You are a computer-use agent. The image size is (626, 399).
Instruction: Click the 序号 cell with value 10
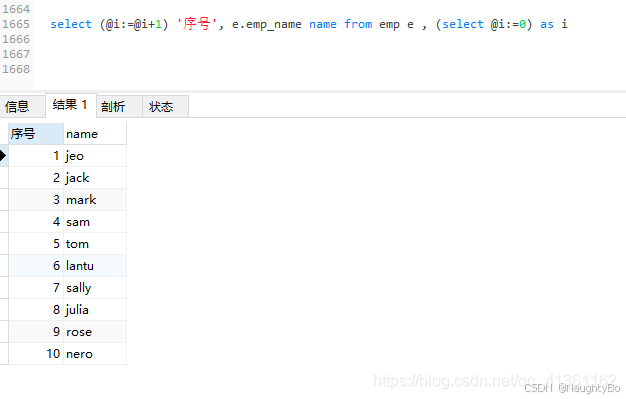point(36,353)
